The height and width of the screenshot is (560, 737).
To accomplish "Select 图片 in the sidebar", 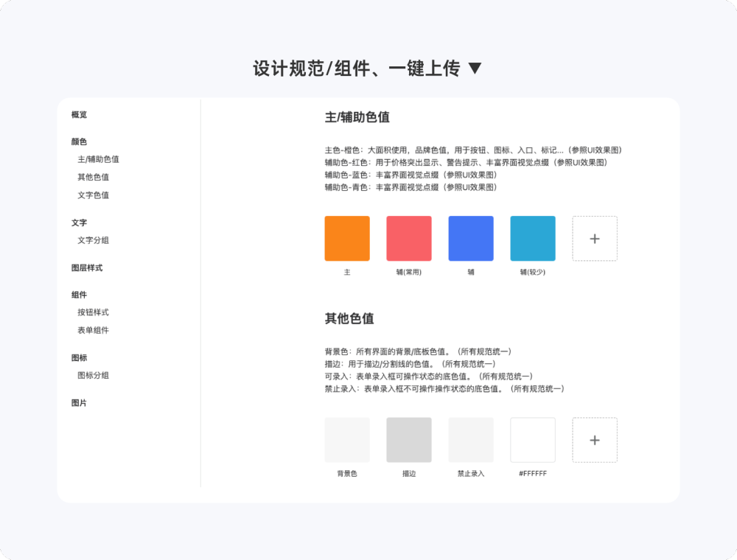I will (79, 403).
